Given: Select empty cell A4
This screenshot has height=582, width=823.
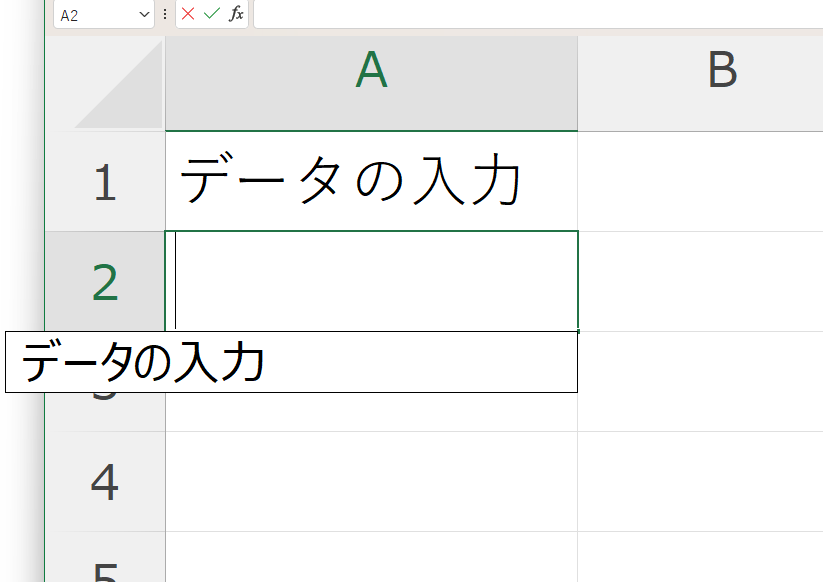Looking at the screenshot, I should (371, 482).
